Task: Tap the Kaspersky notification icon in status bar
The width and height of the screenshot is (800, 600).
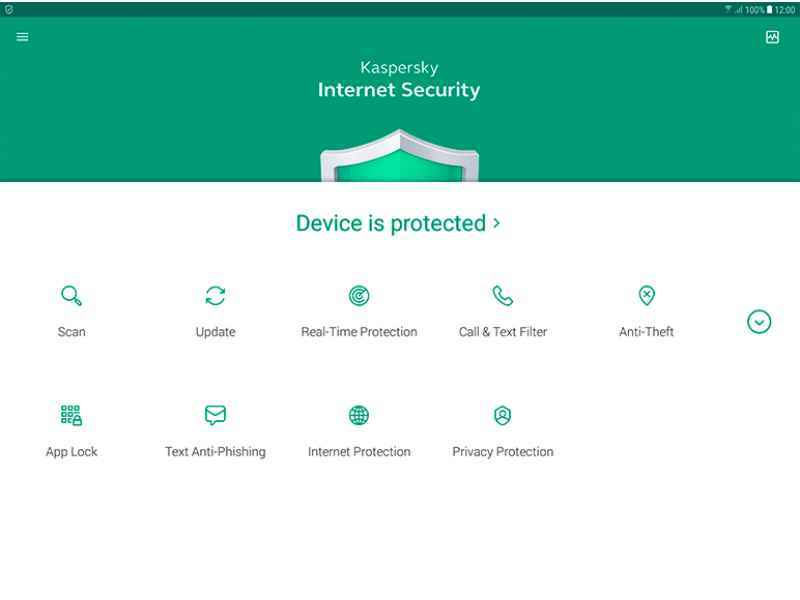Action: click(9, 9)
